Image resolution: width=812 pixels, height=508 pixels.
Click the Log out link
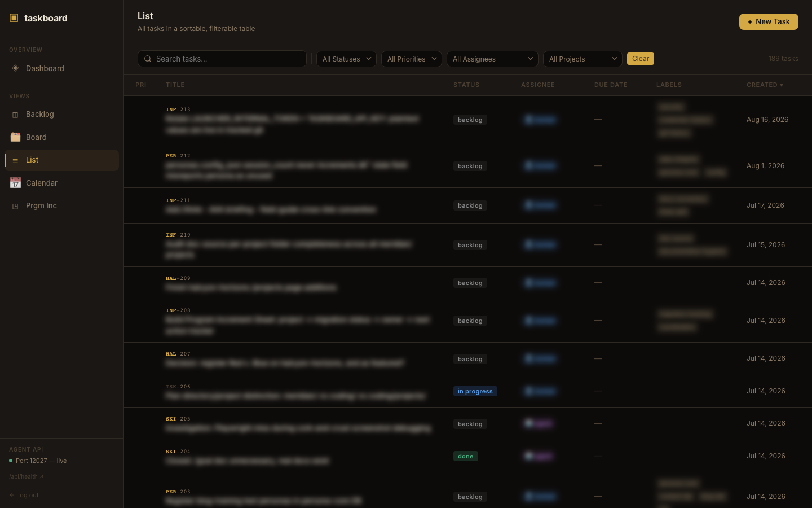tap(24, 495)
